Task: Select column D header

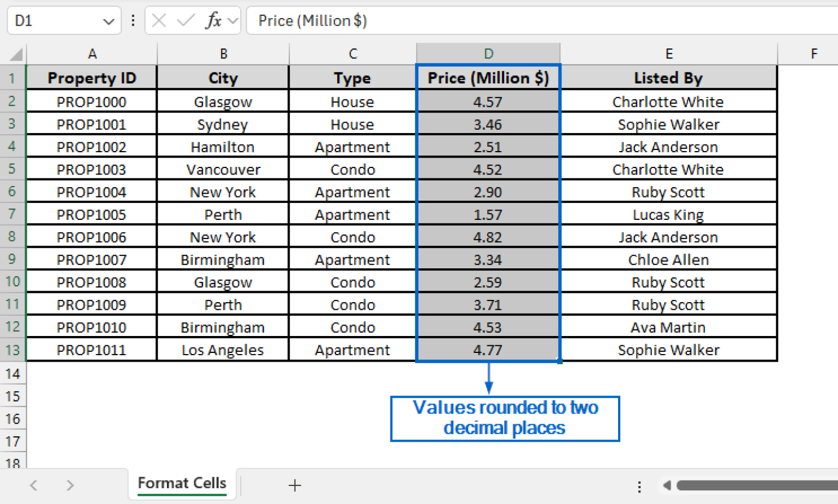Action: (x=488, y=53)
